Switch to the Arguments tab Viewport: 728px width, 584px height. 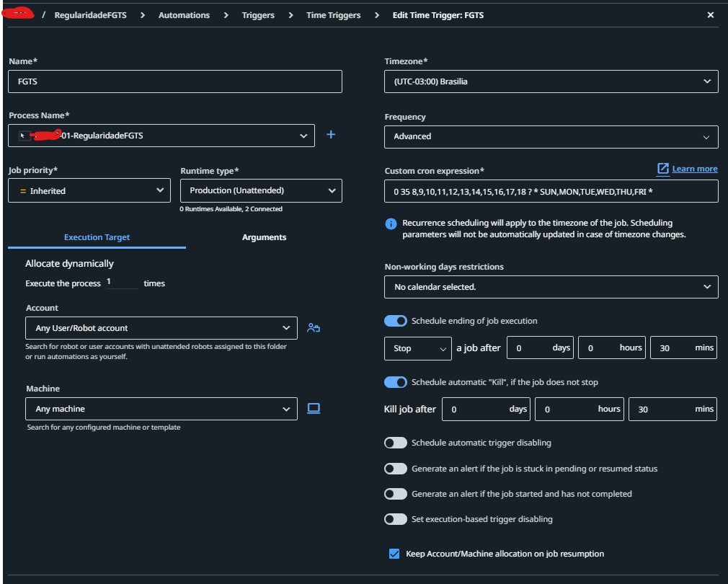click(264, 237)
